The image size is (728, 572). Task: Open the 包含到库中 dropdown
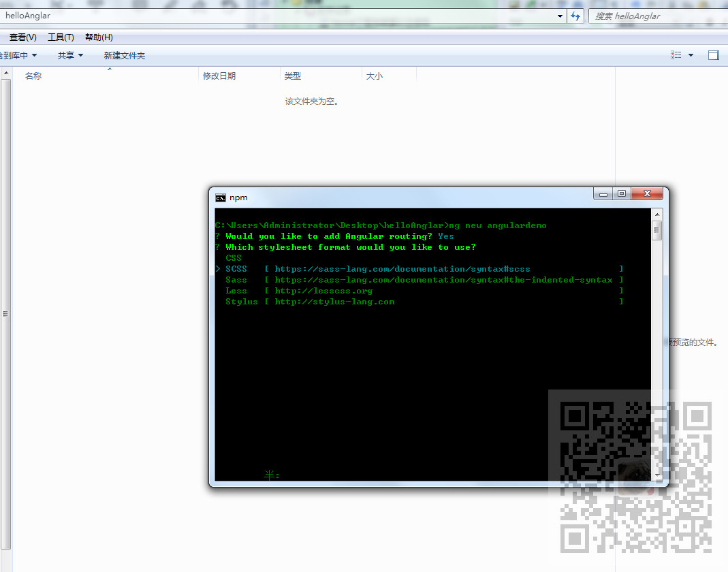[18, 56]
